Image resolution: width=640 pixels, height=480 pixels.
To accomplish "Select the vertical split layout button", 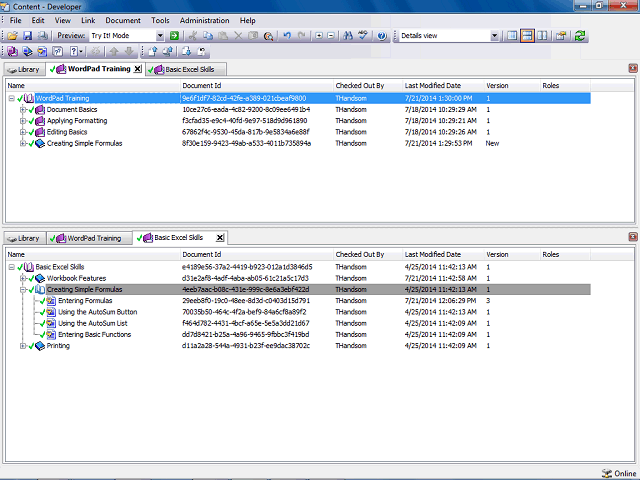I will click(542, 36).
